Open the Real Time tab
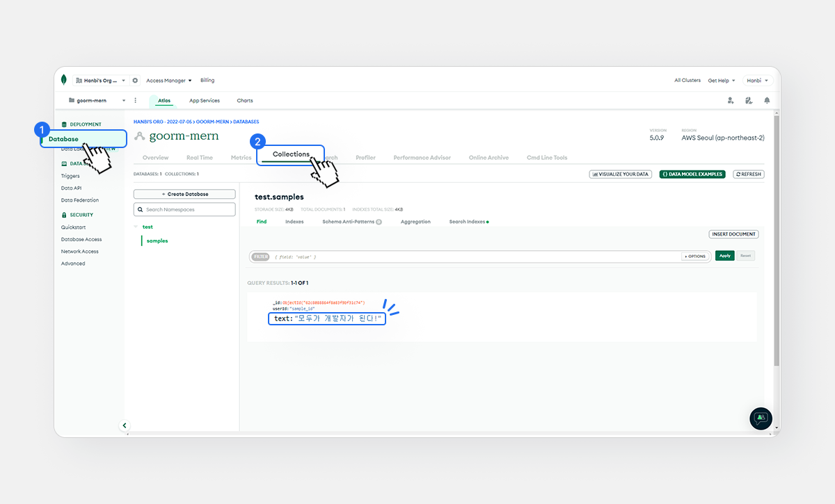 200,158
